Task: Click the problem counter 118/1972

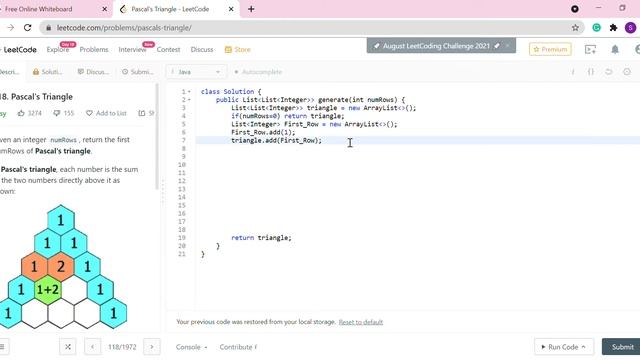Action: [122, 347]
